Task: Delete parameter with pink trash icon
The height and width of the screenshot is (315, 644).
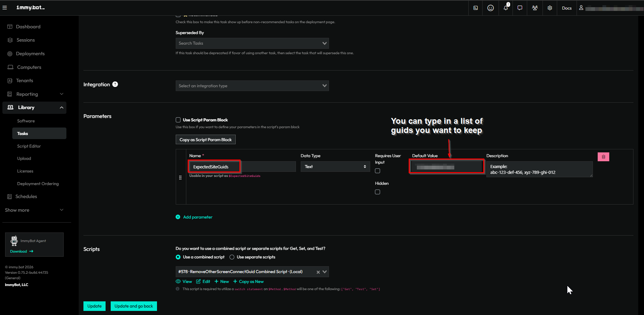Action: (x=603, y=157)
